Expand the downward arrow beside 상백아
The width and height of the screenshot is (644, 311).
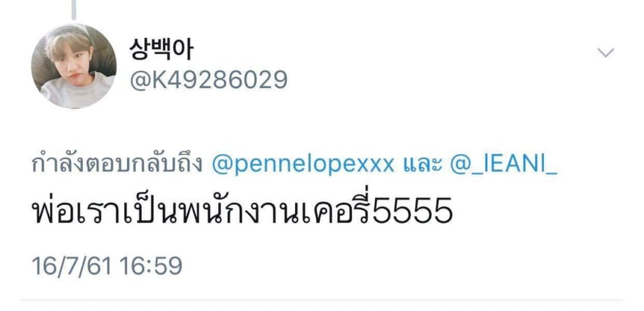606,53
